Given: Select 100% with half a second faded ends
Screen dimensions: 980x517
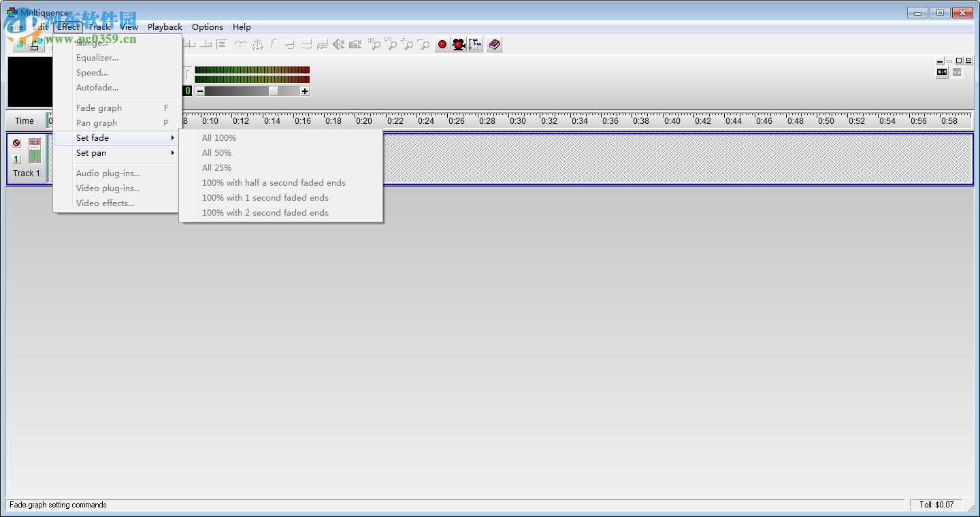Looking at the screenshot, I should pos(280,183).
